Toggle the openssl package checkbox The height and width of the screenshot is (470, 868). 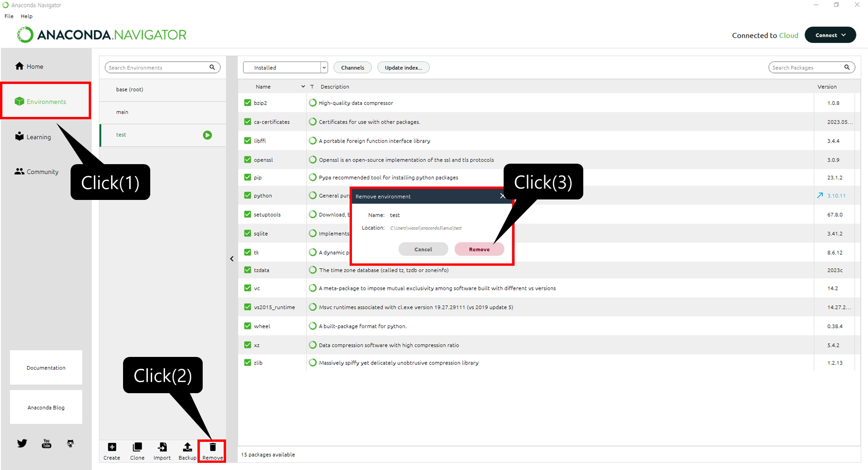(248, 159)
